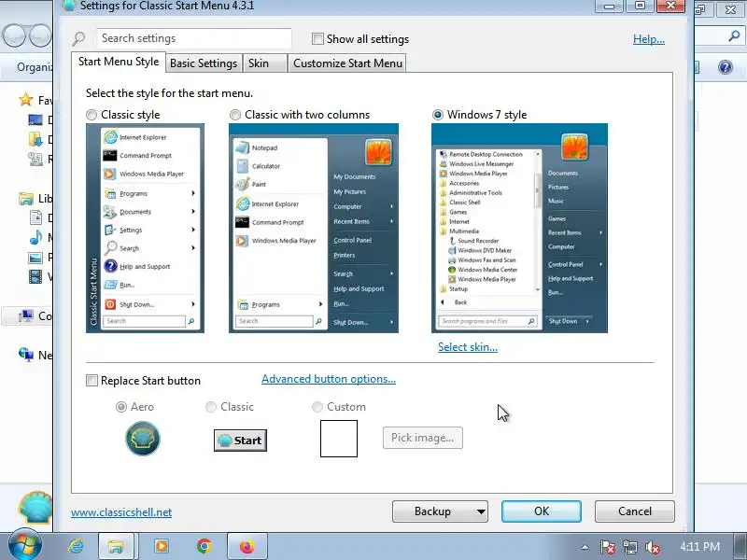Check the Replace Start button box
This screenshot has height=560, width=747.
pyautogui.click(x=92, y=381)
